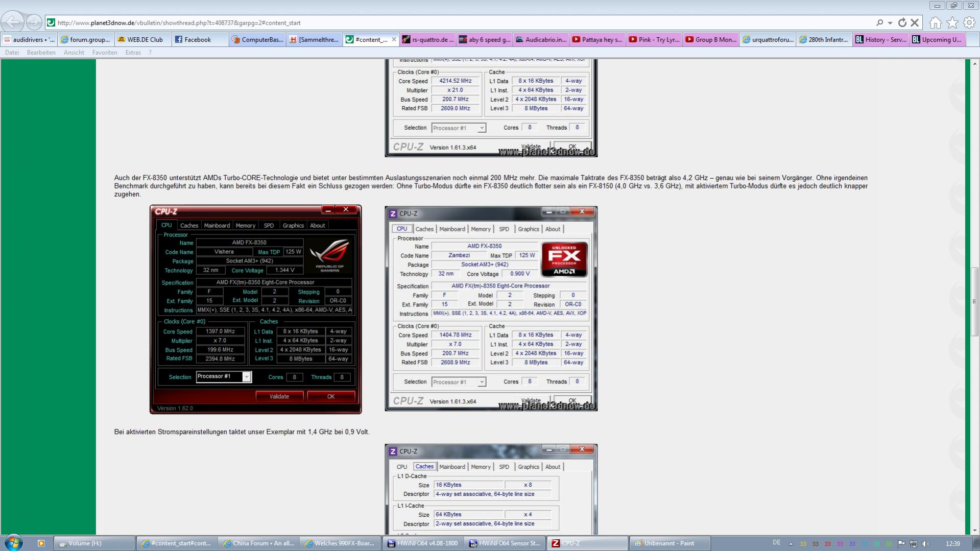Click the browser forward arrow
Image resolution: width=980 pixels, height=551 pixels.
34,22
